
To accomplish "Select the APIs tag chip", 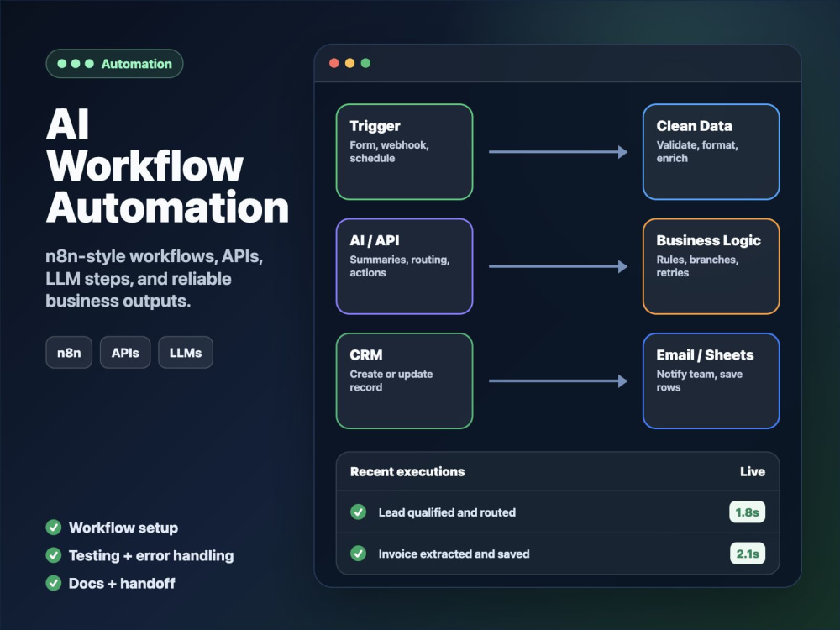I will point(125,353).
